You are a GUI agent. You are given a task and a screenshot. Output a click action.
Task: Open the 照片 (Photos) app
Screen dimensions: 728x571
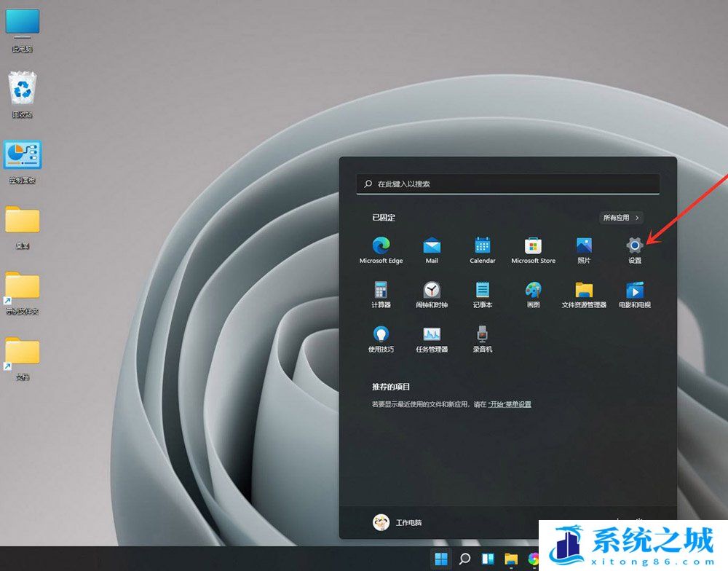tap(584, 250)
